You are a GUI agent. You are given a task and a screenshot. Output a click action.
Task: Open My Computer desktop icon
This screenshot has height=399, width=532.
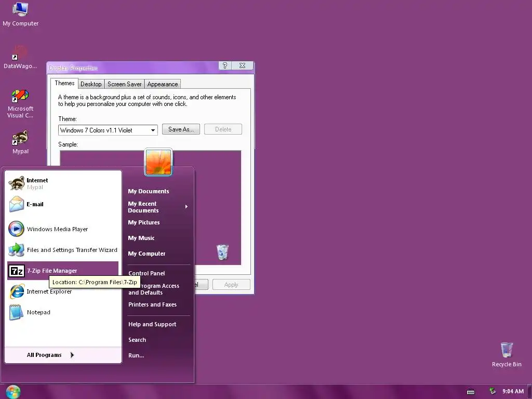click(x=20, y=14)
